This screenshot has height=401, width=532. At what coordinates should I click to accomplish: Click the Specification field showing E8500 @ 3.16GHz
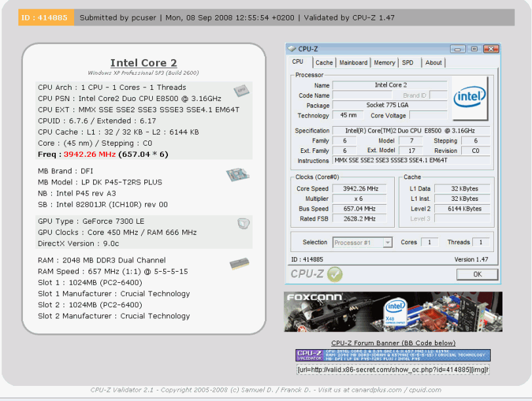coord(411,131)
